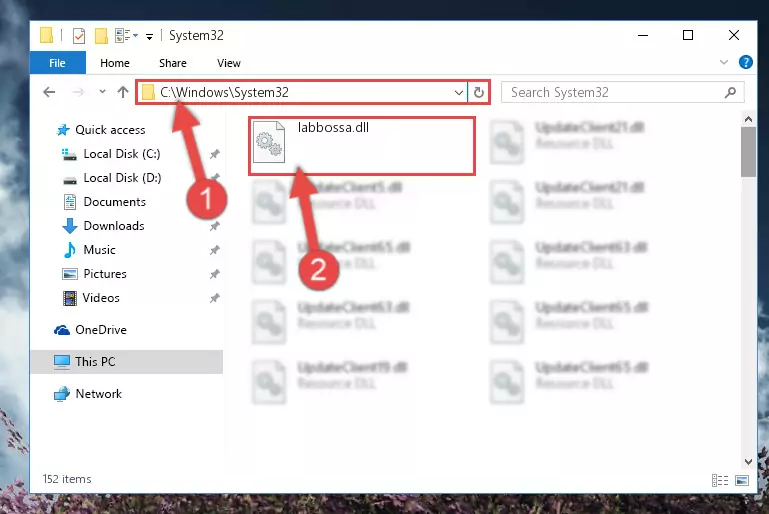This screenshot has width=769, height=514.
Task: Click the Network icon in sidebar
Action: pos(62,394)
